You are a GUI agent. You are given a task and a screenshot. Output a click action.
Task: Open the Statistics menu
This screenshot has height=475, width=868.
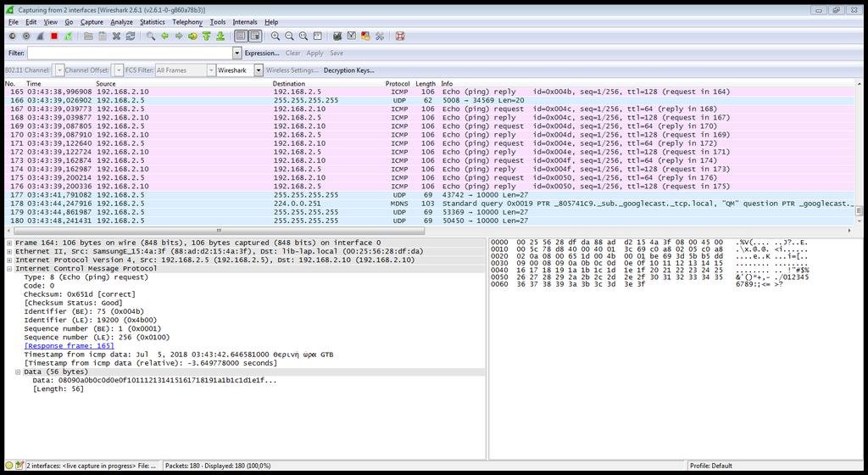pos(153,22)
